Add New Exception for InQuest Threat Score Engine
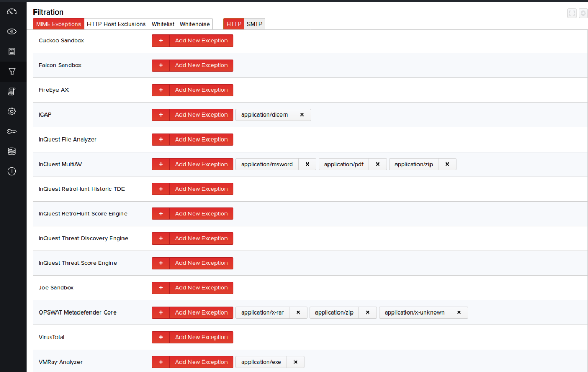Screen dimensions: 588x372 pyautogui.click(x=193, y=263)
